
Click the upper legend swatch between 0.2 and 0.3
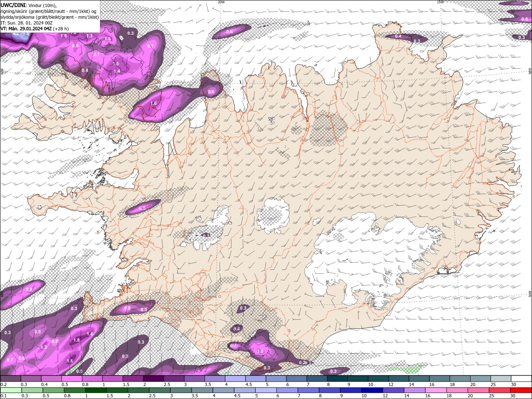10,379
